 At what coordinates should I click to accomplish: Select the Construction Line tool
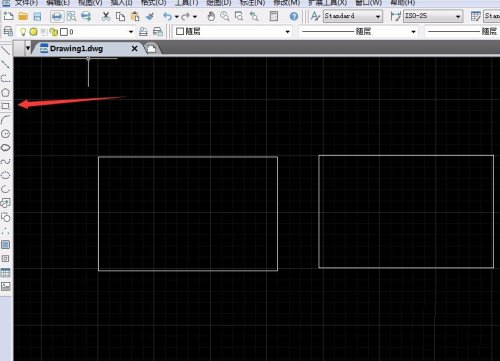click(x=5, y=64)
